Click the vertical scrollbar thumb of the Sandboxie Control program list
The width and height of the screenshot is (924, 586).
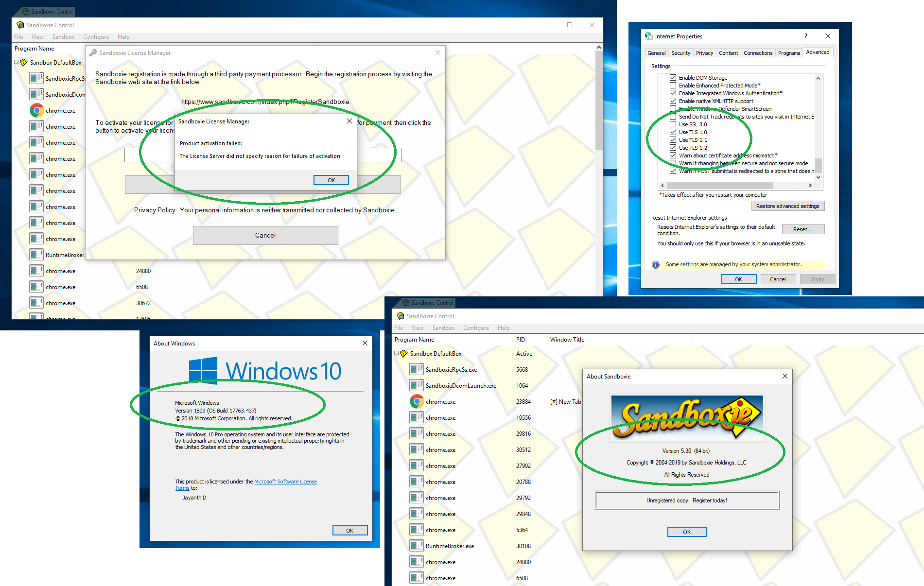(x=599, y=100)
